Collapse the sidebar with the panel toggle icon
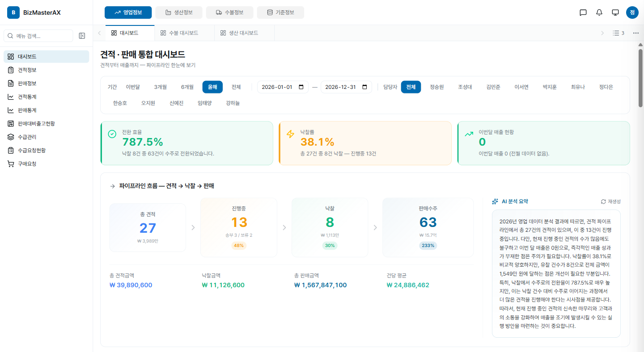This screenshot has width=644, height=352. [82, 36]
